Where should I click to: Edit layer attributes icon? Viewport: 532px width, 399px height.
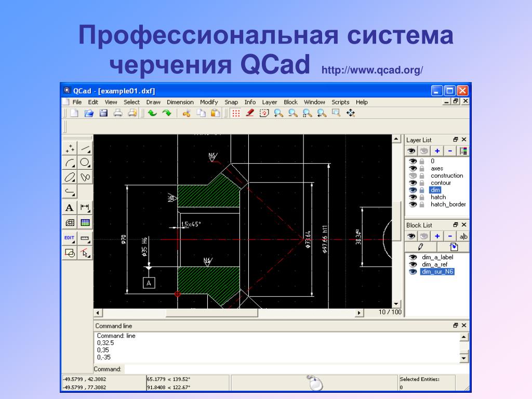[463, 151]
